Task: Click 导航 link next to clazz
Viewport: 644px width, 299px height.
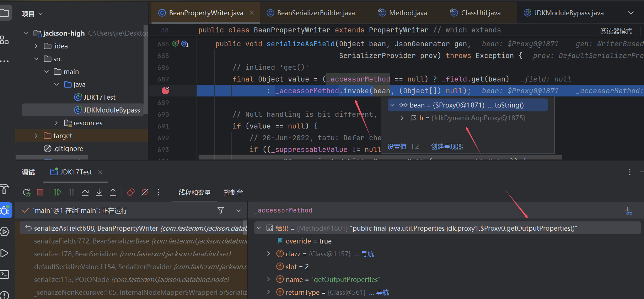Action: click(x=367, y=254)
